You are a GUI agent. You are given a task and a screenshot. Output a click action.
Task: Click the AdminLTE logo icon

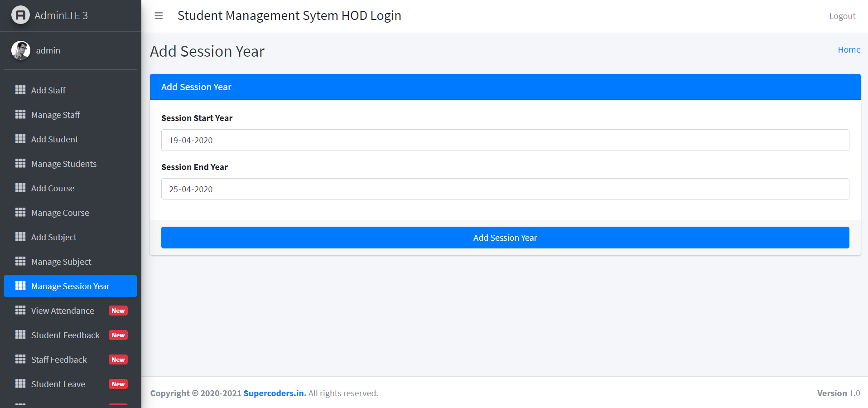coord(20,15)
